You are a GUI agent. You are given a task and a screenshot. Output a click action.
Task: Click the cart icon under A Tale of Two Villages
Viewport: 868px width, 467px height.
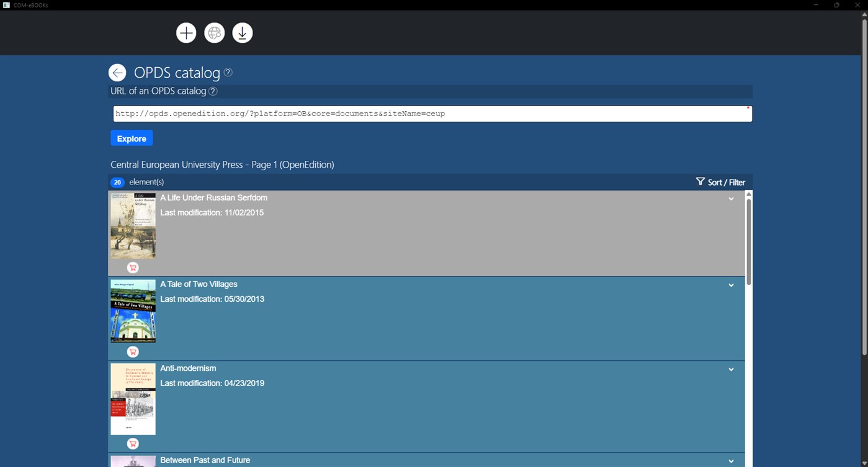[x=132, y=351]
